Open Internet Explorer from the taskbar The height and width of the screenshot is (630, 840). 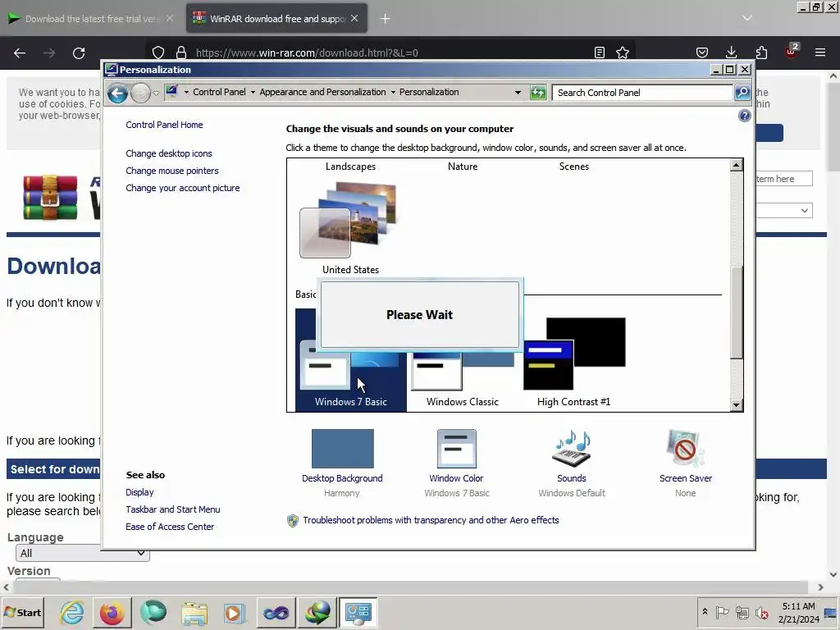click(x=71, y=612)
